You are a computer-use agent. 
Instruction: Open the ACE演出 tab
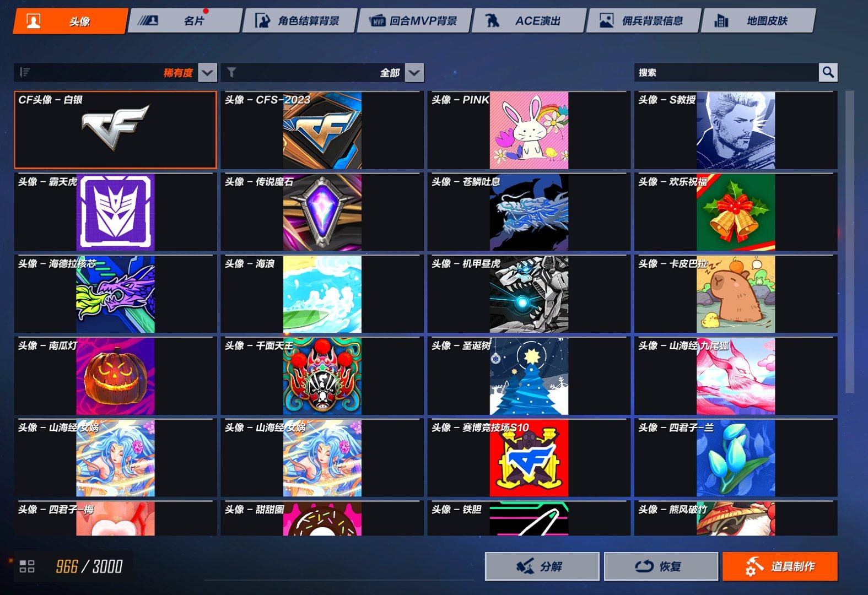529,21
